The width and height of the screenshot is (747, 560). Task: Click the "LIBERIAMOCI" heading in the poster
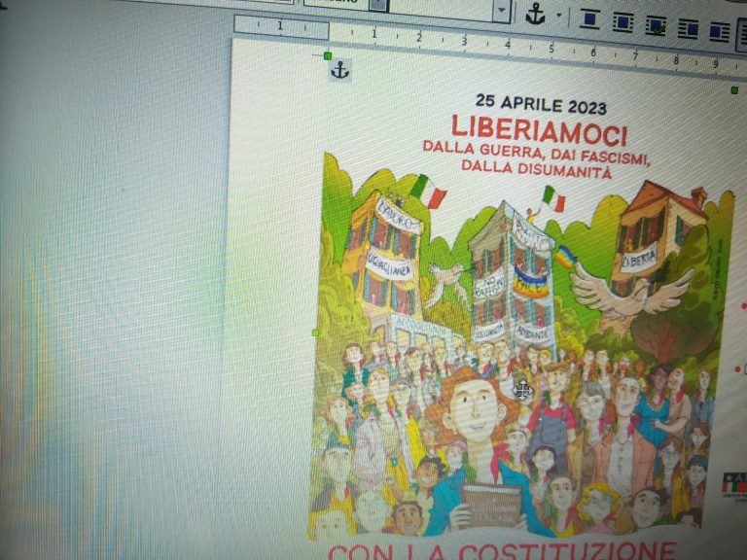539,130
